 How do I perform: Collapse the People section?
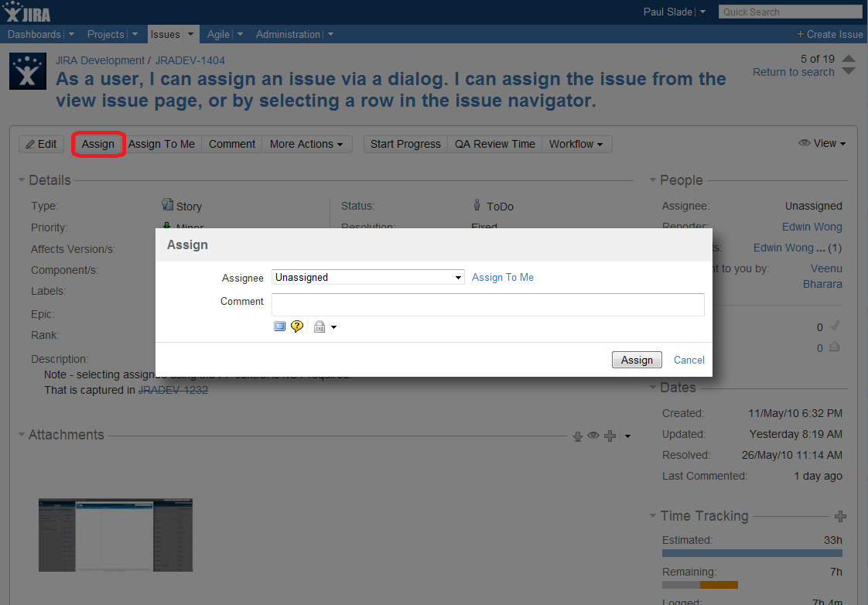click(653, 180)
